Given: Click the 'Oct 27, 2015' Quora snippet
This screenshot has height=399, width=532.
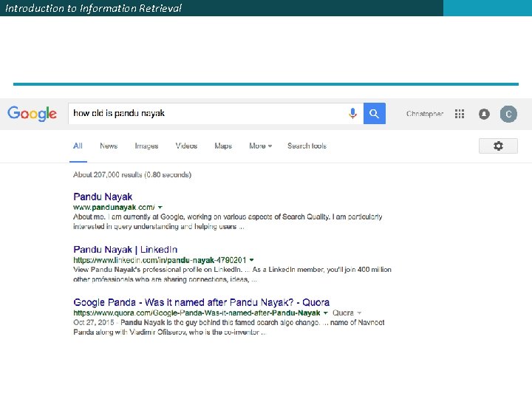Looking at the screenshot, I should click(x=228, y=327).
